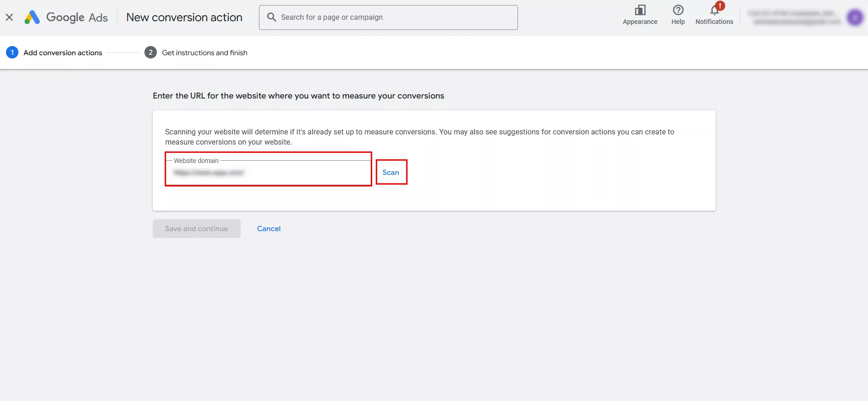Click the step 2 number circle
This screenshot has width=868, height=401.
tap(150, 52)
